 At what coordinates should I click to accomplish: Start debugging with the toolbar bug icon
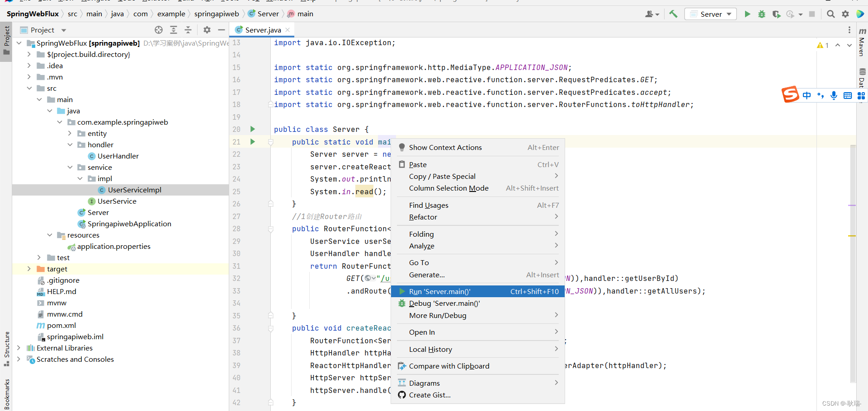762,14
